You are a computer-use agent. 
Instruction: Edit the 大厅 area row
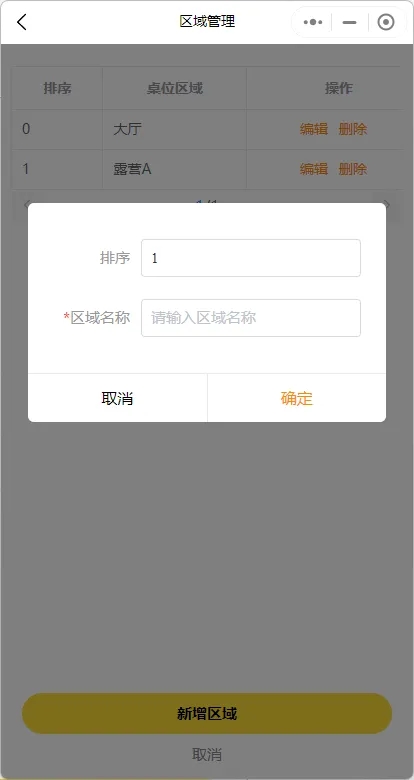pos(313,129)
